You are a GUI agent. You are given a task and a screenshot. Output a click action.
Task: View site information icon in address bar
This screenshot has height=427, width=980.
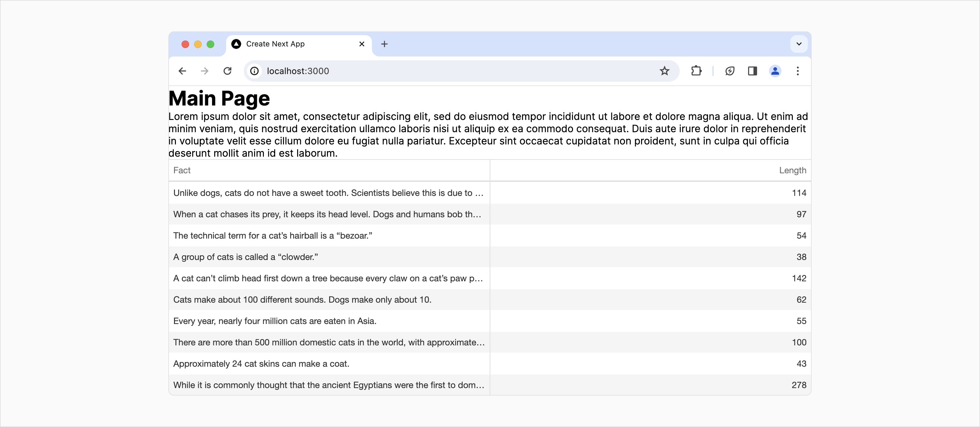click(x=254, y=71)
